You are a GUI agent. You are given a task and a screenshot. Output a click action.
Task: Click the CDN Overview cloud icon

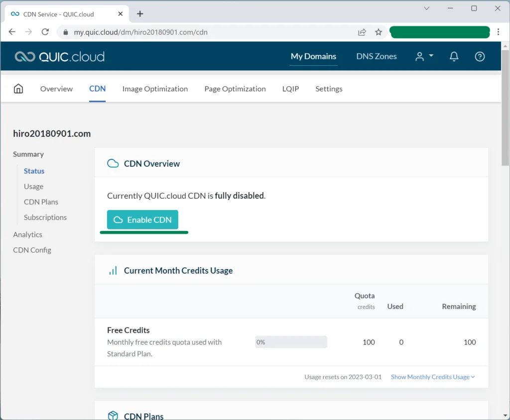[113, 163]
